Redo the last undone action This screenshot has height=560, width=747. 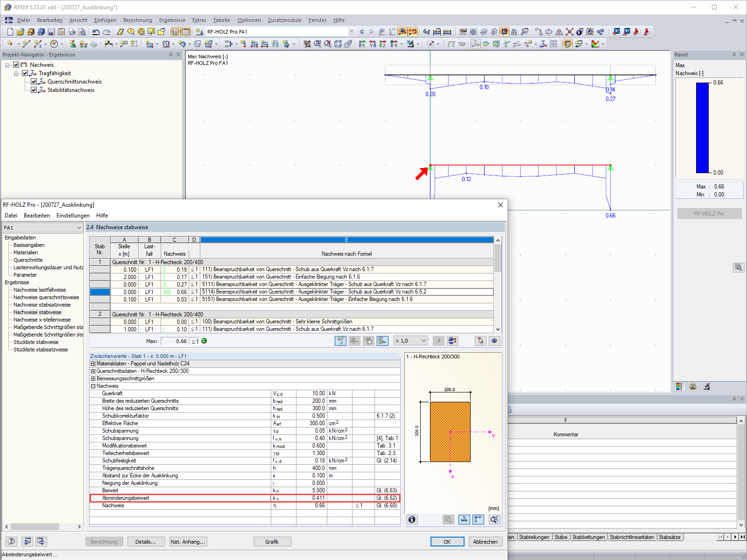(106, 32)
